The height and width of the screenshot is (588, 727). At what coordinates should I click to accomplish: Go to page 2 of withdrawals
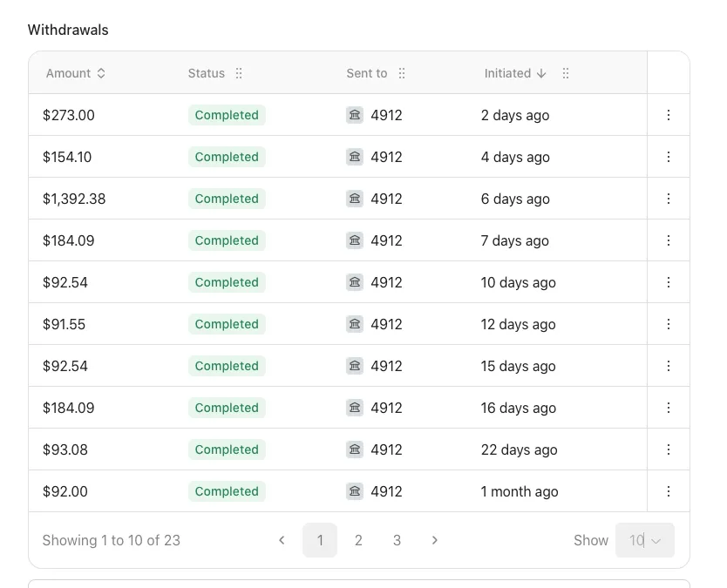(x=358, y=540)
